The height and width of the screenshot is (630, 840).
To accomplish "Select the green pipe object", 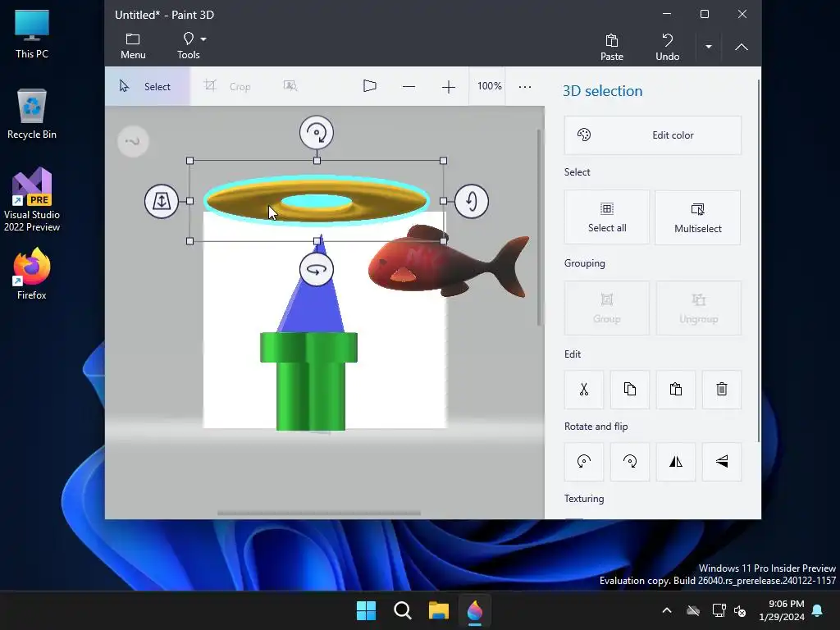I will coord(308,381).
